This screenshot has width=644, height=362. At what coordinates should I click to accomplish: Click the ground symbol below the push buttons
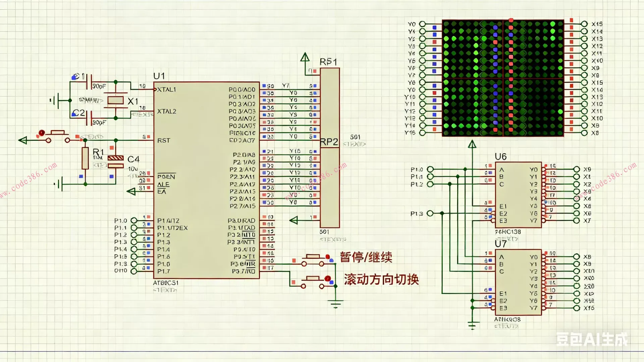click(x=335, y=304)
